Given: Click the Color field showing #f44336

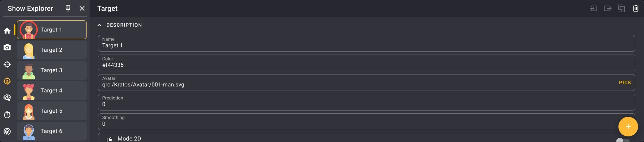Looking at the screenshot, I should pyautogui.click(x=366, y=63).
